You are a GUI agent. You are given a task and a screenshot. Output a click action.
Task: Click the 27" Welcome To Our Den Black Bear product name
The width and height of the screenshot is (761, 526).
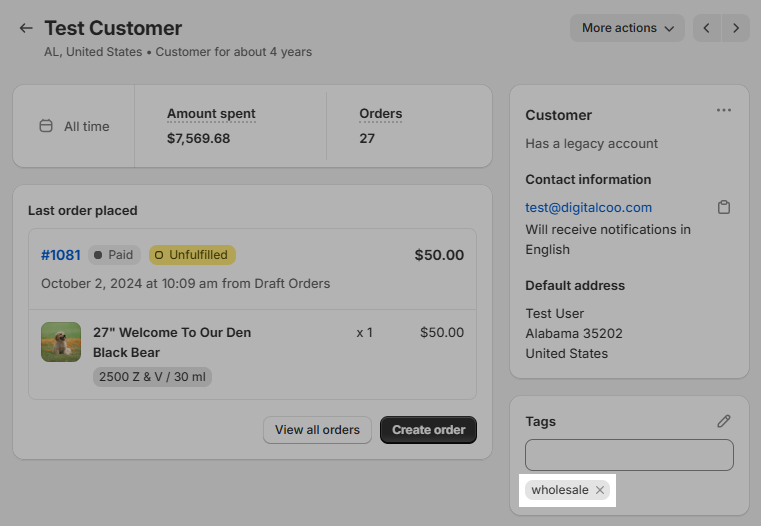pyautogui.click(x=172, y=343)
